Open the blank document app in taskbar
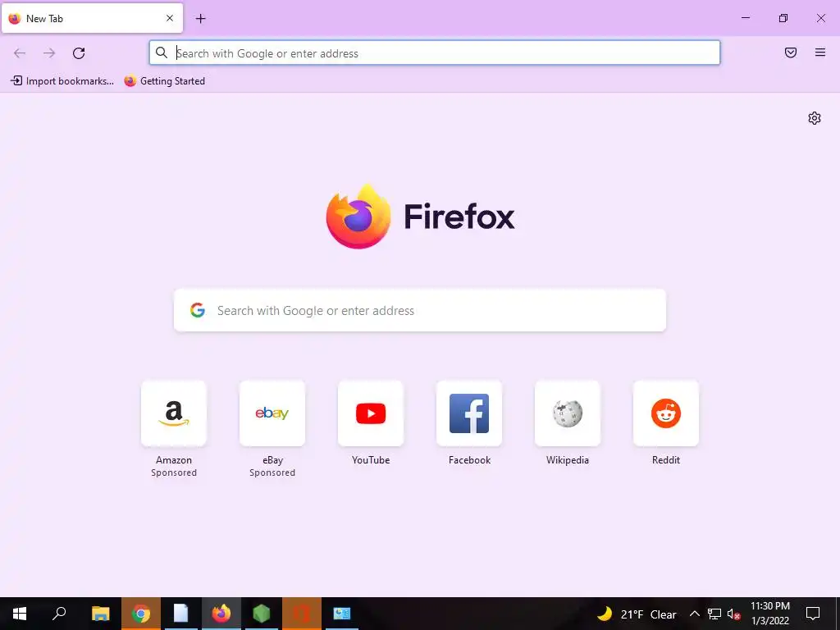The height and width of the screenshot is (630, 840). pyautogui.click(x=181, y=614)
